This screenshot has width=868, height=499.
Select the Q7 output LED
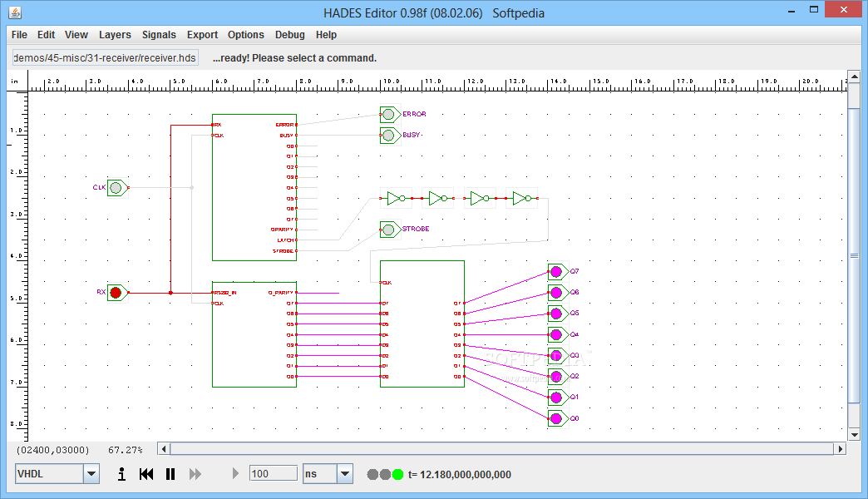[x=557, y=271]
